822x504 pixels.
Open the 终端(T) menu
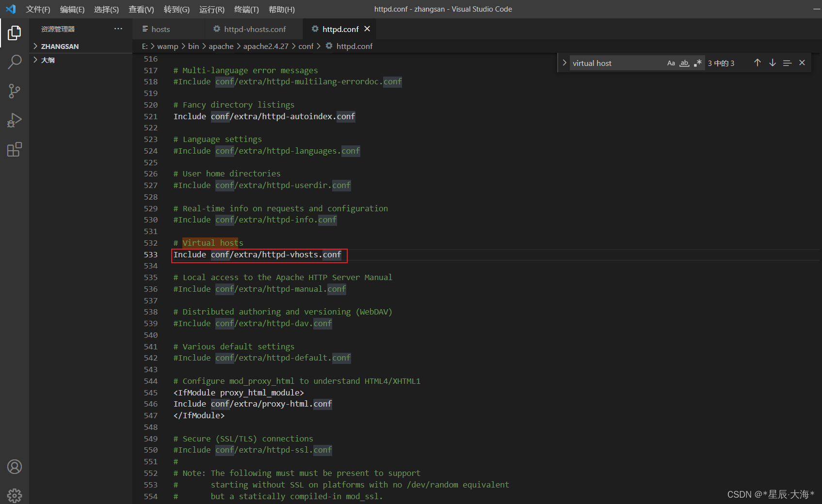[246, 9]
